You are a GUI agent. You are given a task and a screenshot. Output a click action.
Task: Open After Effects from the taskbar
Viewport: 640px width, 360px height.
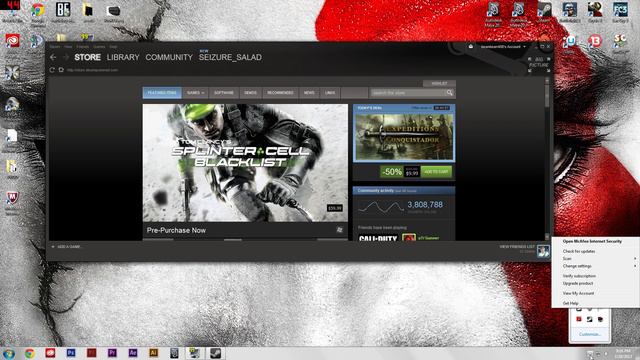[133, 353]
